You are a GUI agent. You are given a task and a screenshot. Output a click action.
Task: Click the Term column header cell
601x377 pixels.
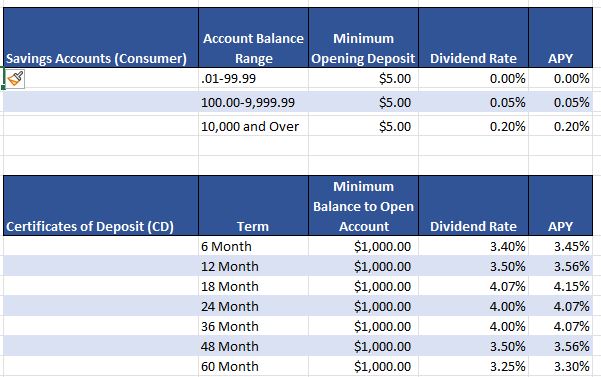click(x=253, y=205)
